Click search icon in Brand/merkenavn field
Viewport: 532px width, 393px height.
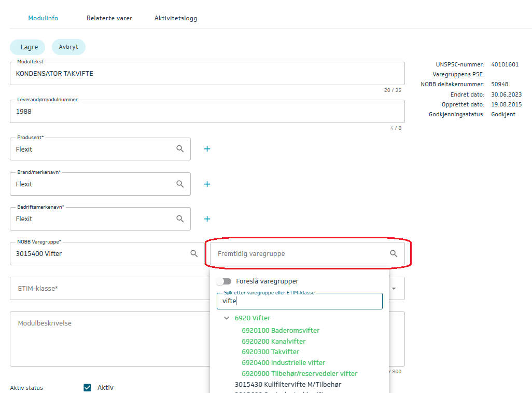180,184
